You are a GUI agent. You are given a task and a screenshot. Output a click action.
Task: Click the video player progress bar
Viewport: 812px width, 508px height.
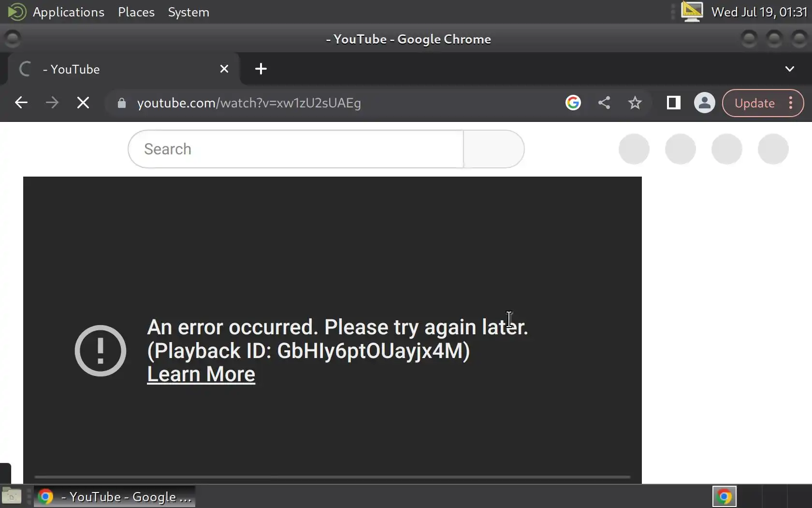(333, 477)
